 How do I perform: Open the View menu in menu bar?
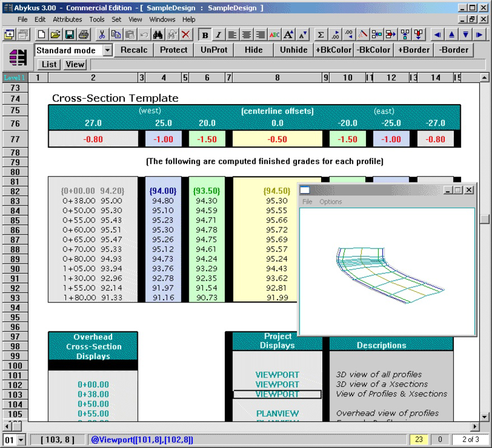[135, 20]
